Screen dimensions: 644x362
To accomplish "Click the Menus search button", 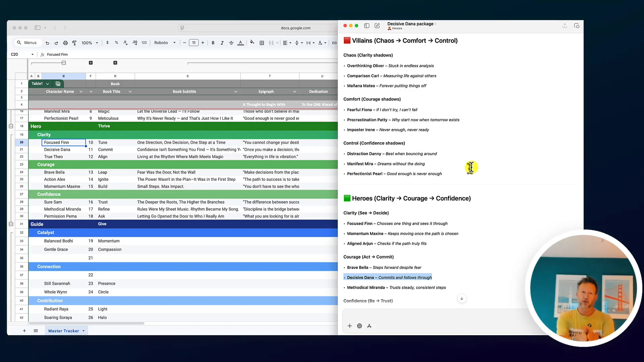I will (27, 43).
